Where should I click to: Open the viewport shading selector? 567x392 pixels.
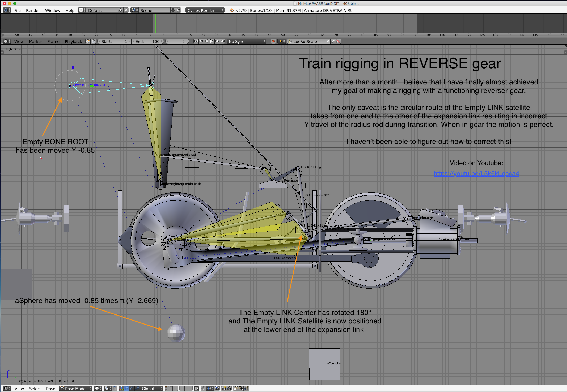pyautogui.click(x=98, y=389)
